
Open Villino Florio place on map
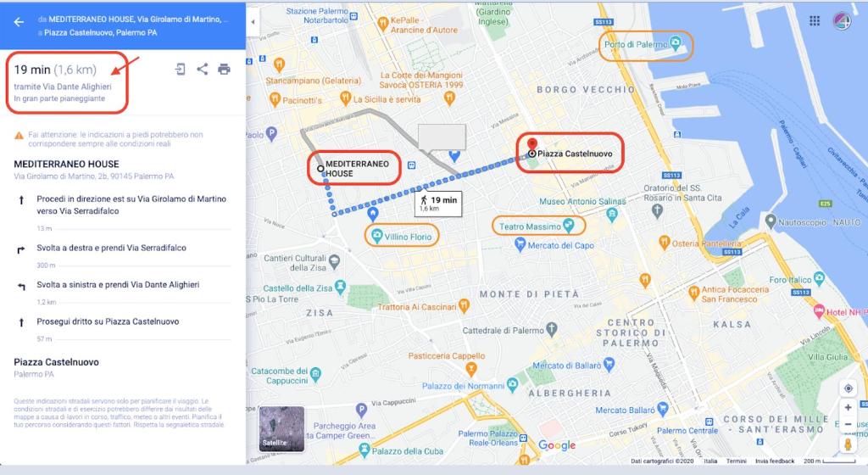coord(408,237)
